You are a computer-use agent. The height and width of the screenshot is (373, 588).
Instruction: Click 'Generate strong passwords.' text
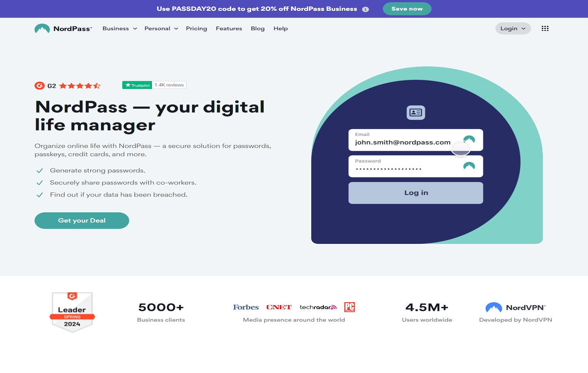pyautogui.click(x=98, y=170)
